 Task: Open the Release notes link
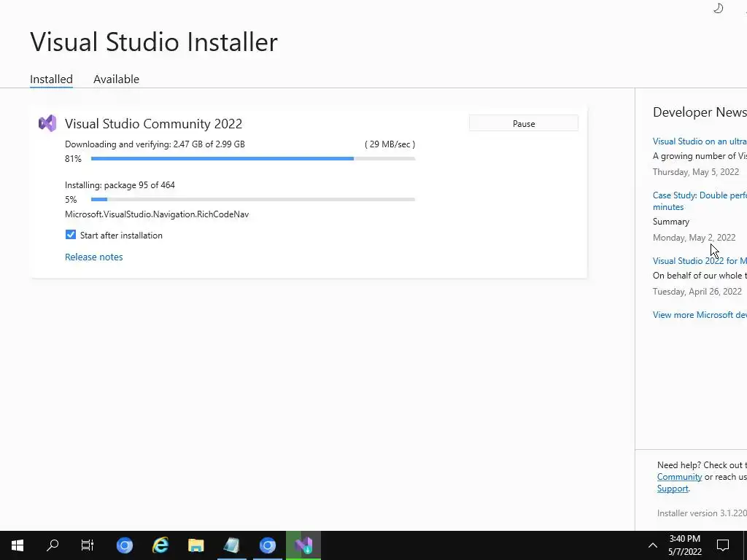coord(94,257)
